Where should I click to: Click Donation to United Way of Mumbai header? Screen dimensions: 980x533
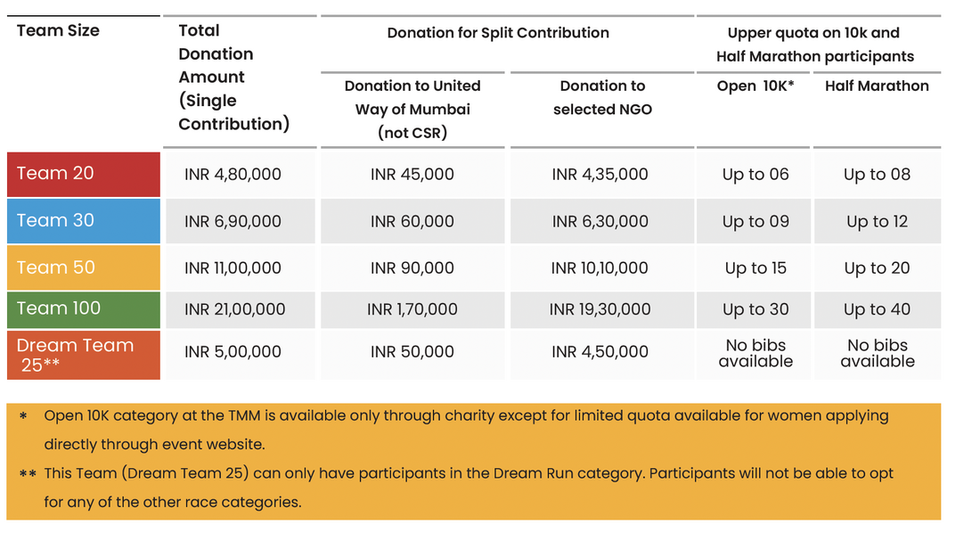[412, 109]
